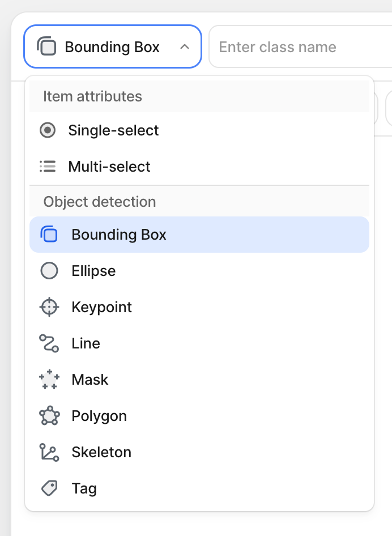Choose the Polygon annotation type

(x=99, y=415)
